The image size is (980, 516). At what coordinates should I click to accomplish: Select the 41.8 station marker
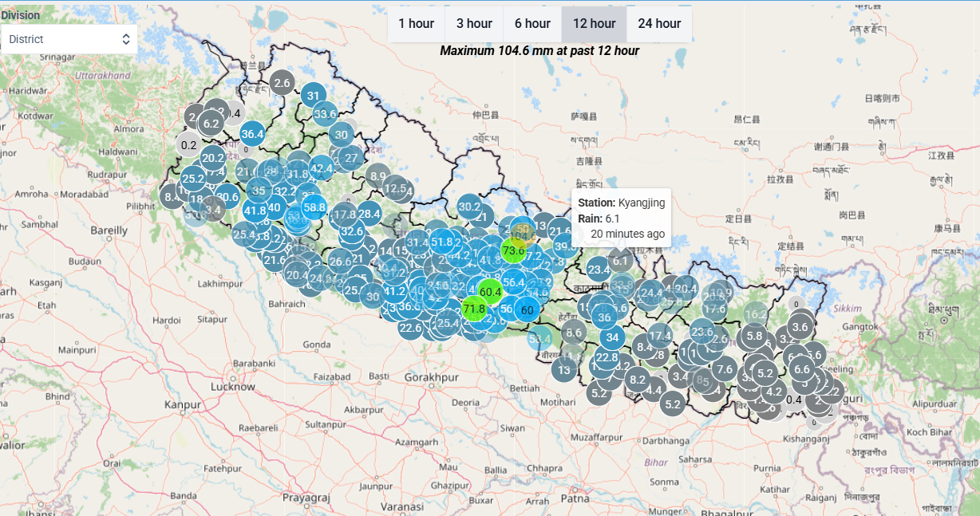[x=255, y=211]
